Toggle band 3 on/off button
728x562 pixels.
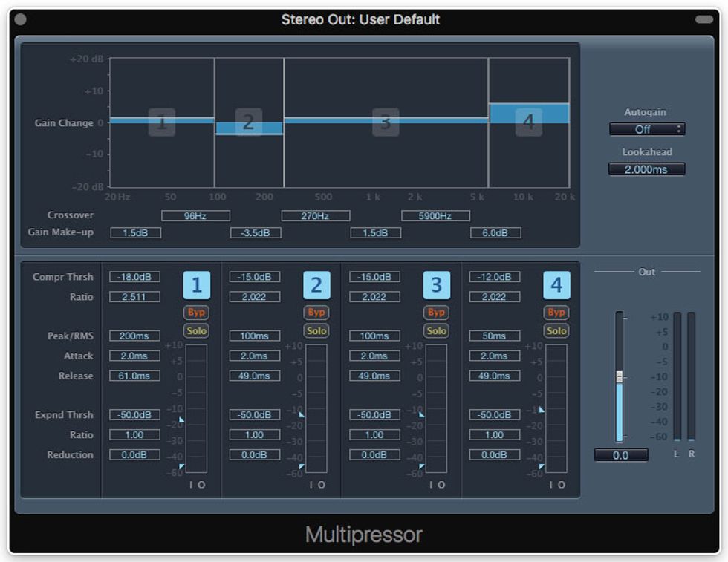437,285
